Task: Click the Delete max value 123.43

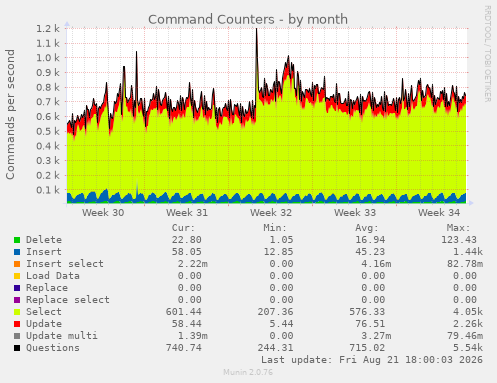Action: tap(459, 240)
